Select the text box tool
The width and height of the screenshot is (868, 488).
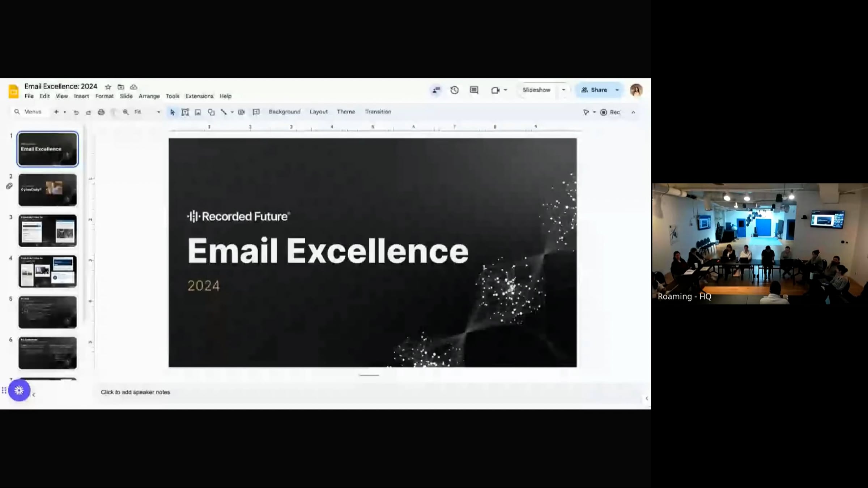point(185,112)
